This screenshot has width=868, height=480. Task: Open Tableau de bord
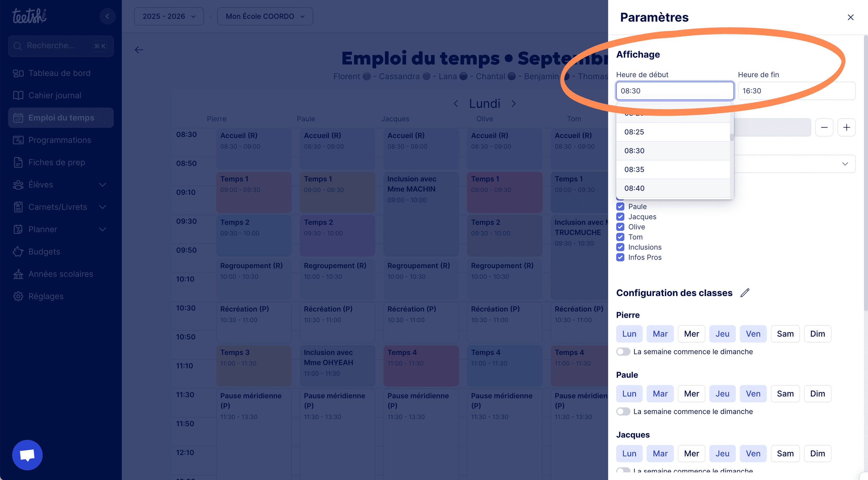point(61,73)
